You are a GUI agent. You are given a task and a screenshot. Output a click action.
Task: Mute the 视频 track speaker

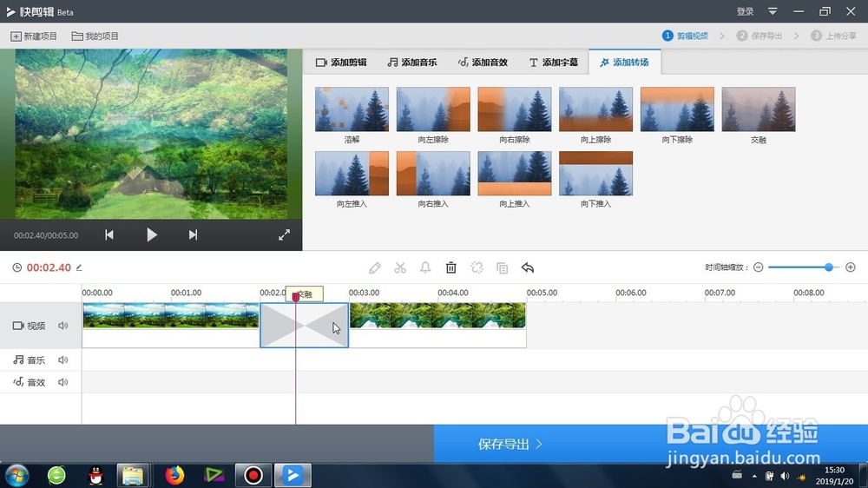click(63, 326)
